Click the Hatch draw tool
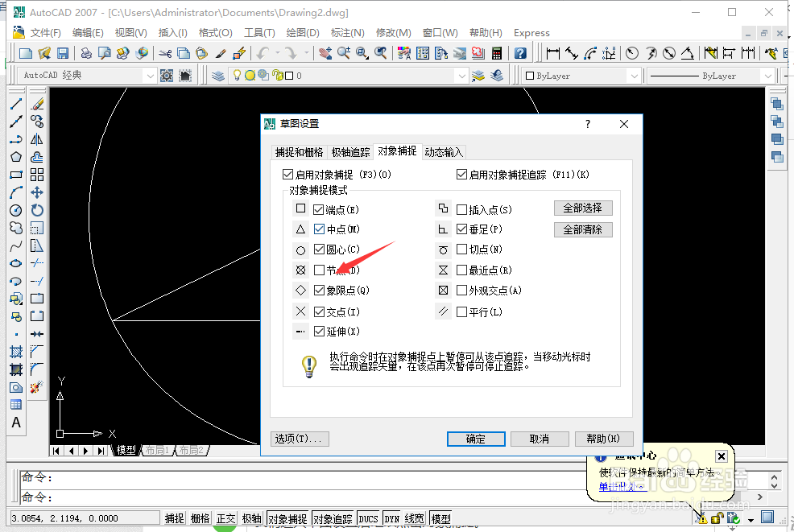Screen dimensions: 794x532 pos(16,352)
